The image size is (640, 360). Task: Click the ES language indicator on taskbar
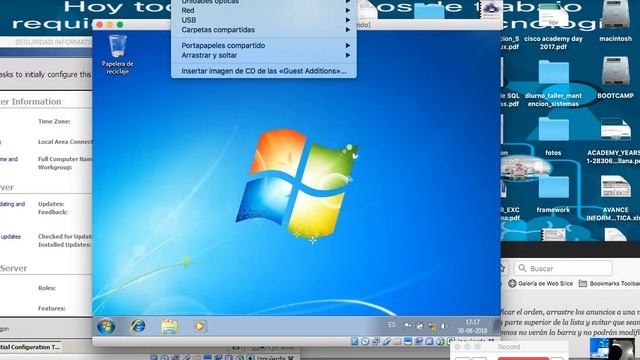pyautogui.click(x=392, y=325)
